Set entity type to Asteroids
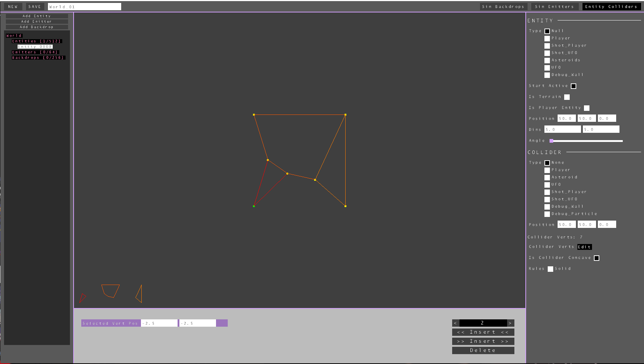 pyautogui.click(x=547, y=60)
